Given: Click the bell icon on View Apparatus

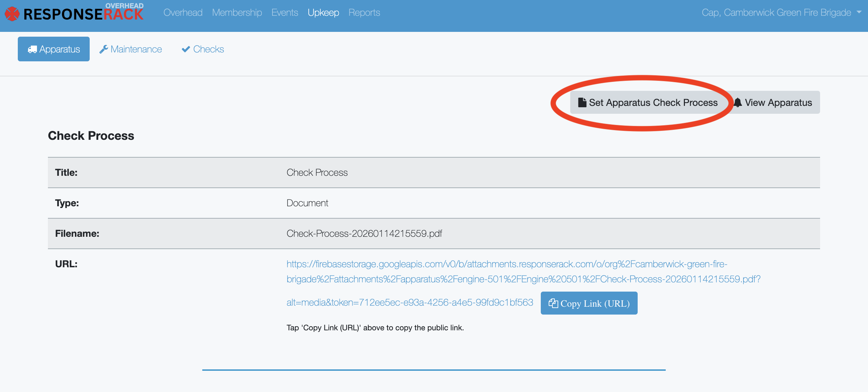Looking at the screenshot, I should 738,102.
